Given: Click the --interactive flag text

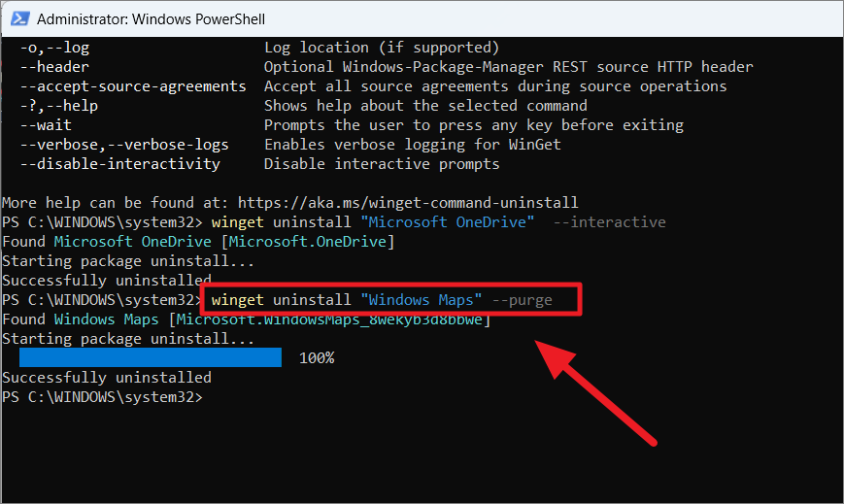Looking at the screenshot, I should [x=609, y=221].
